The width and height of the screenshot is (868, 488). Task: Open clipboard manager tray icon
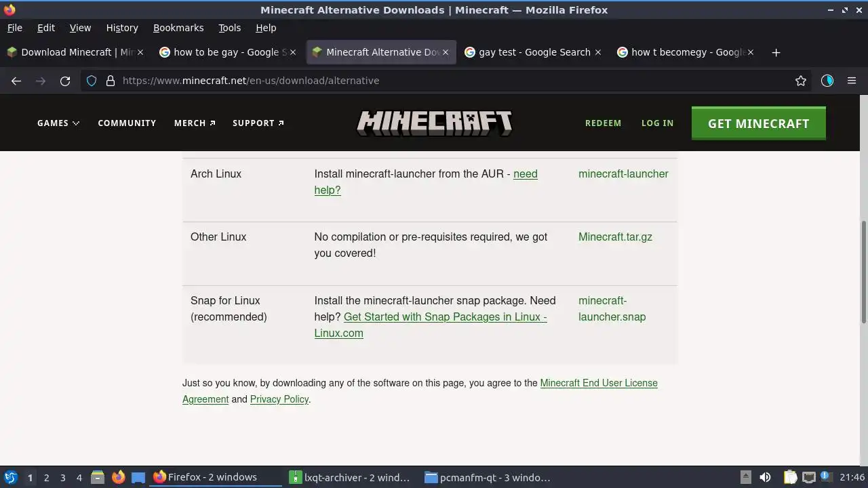[790, 478]
